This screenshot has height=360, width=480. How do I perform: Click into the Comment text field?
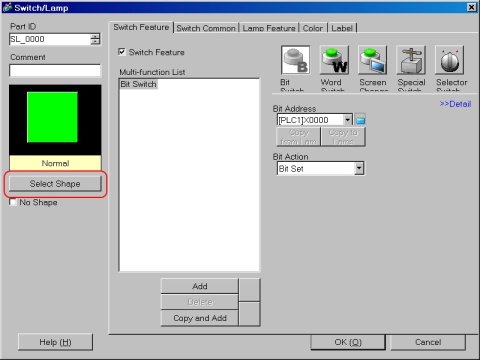(55, 70)
